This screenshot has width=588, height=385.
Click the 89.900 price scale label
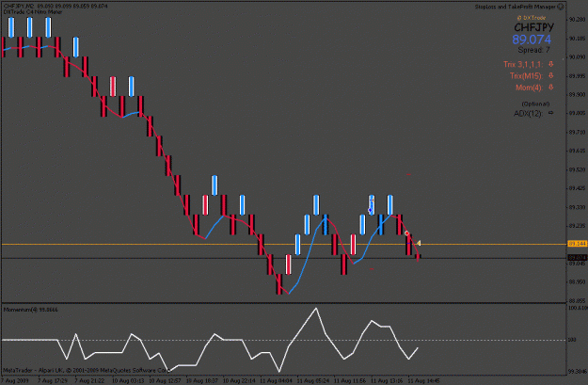[x=577, y=94]
